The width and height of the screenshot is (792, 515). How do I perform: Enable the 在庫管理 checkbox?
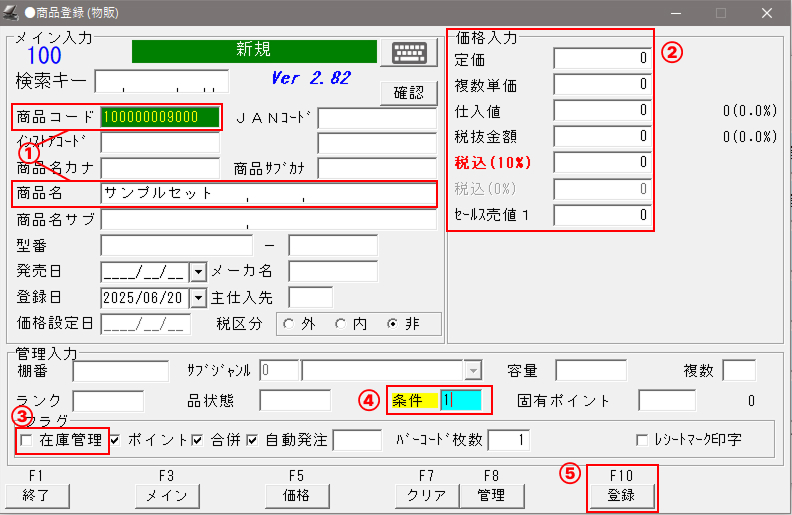pos(25,440)
